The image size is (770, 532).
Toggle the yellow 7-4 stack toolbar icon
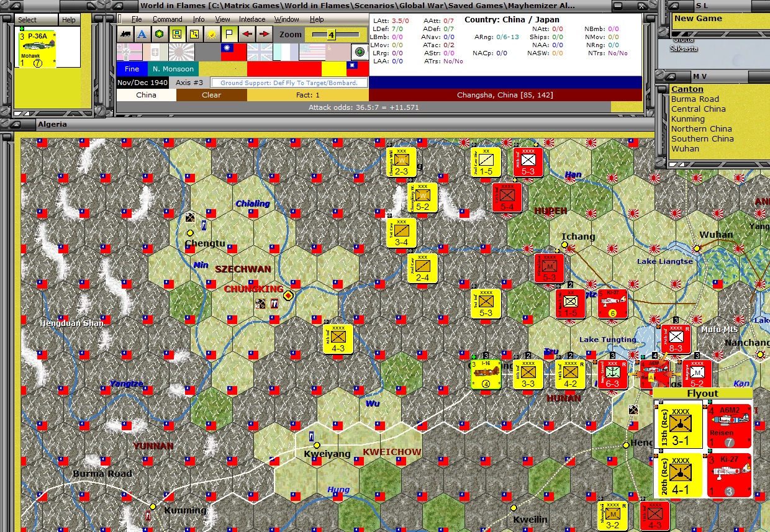coord(194,34)
